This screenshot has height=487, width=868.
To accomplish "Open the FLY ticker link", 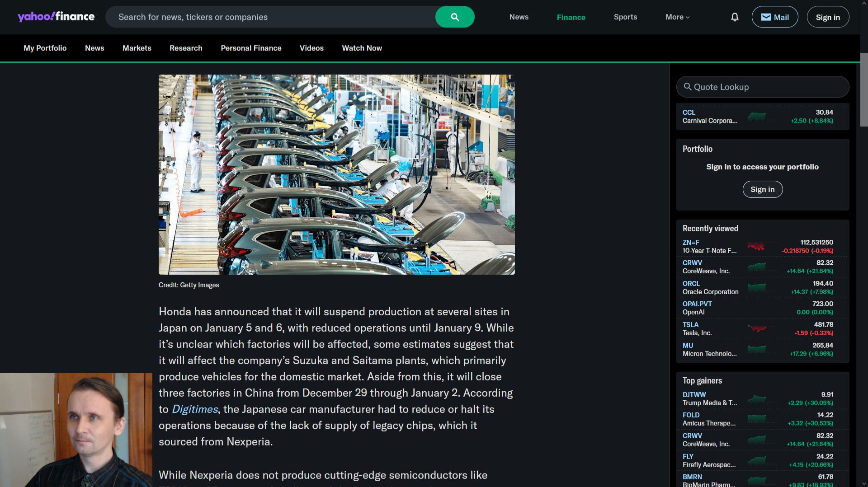I will pyautogui.click(x=688, y=457).
